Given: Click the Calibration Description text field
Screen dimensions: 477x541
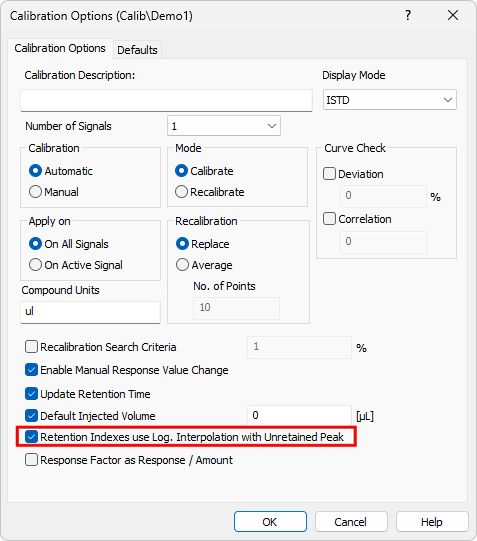Looking at the screenshot, I should (166, 100).
